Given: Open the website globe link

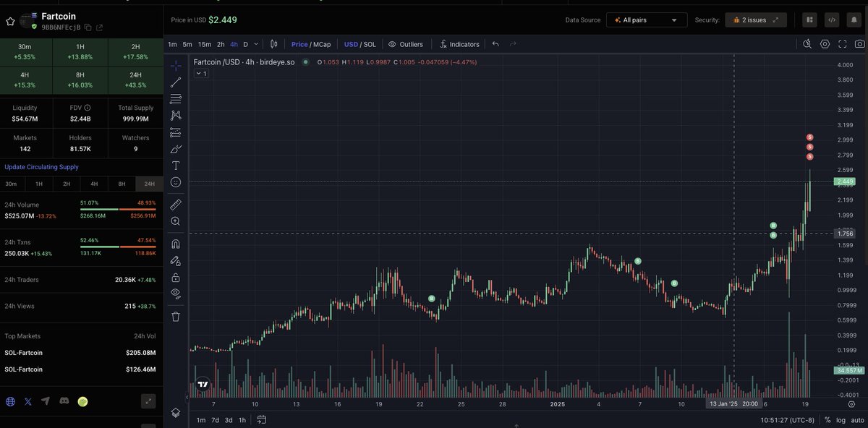Looking at the screenshot, I should pyautogui.click(x=10, y=401).
